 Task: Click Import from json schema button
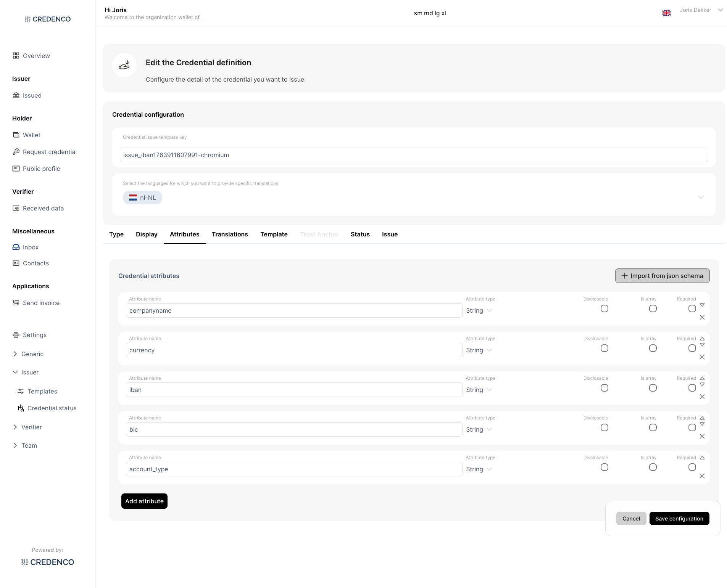[662, 276]
